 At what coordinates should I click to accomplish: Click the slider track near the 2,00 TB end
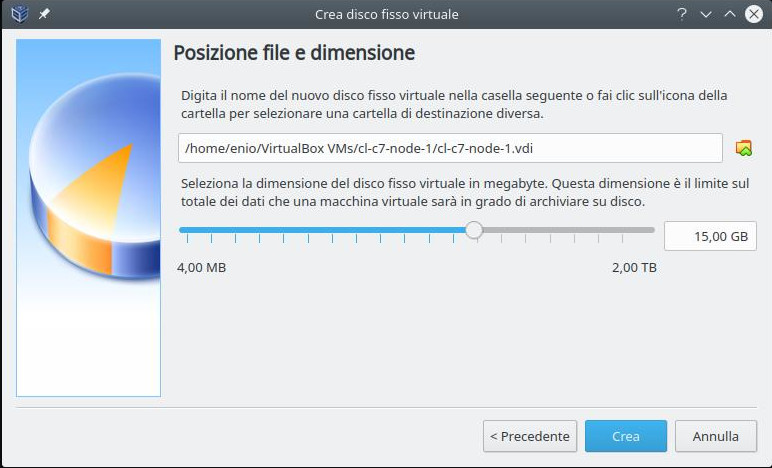pos(640,230)
